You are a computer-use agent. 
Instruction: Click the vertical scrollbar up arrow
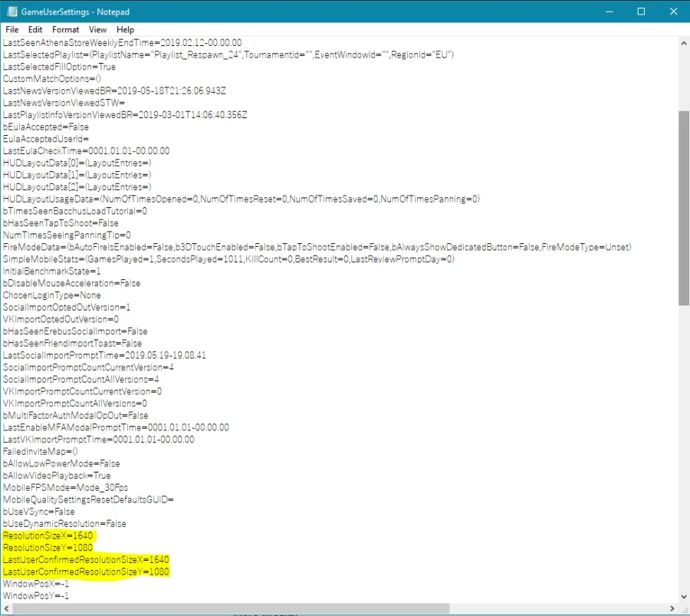tap(683, 43)
